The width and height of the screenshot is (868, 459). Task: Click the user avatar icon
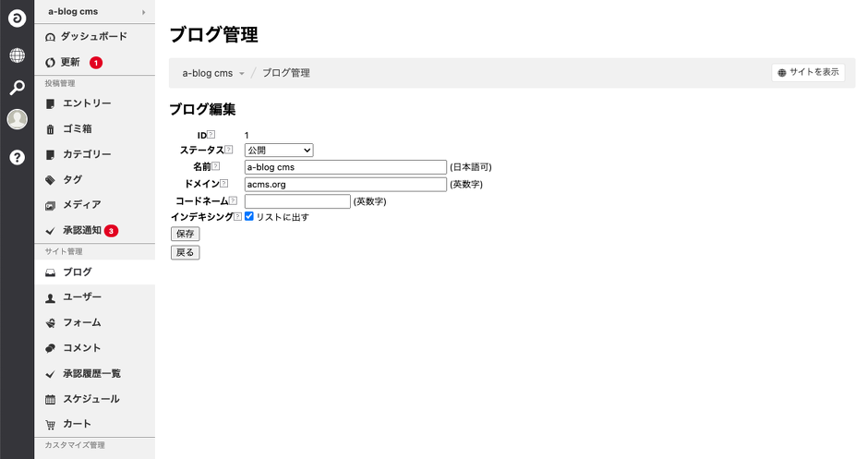[x=18, y=119]
